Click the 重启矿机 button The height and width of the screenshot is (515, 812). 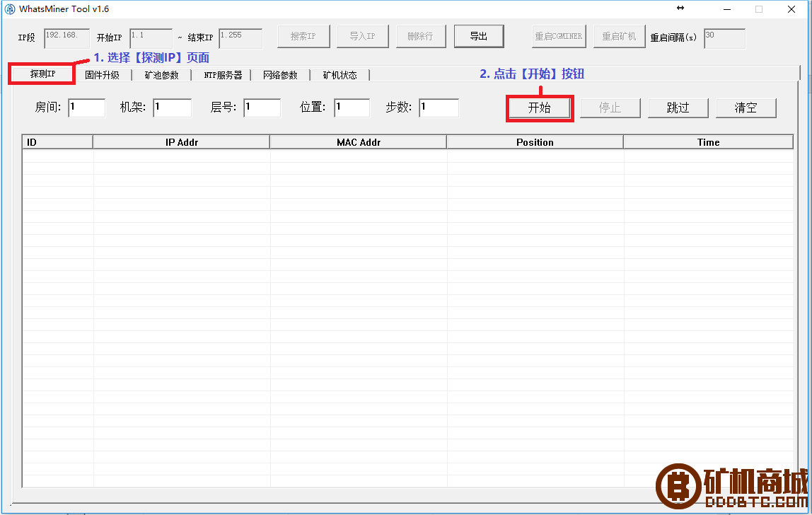point(620,36)
